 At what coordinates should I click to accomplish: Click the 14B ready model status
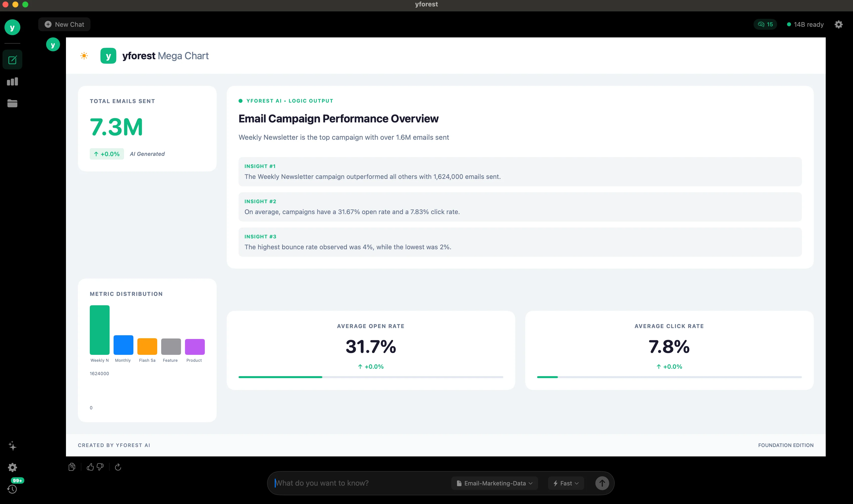coord(805,25)
